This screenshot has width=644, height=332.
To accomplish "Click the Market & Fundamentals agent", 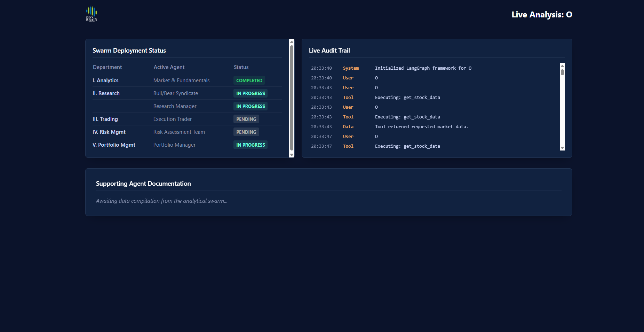I will click(x=181, y=80).
